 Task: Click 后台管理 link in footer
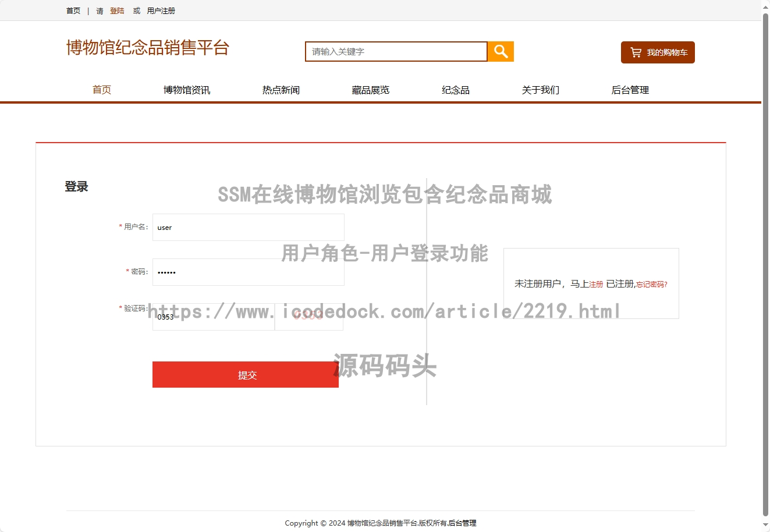462,523
